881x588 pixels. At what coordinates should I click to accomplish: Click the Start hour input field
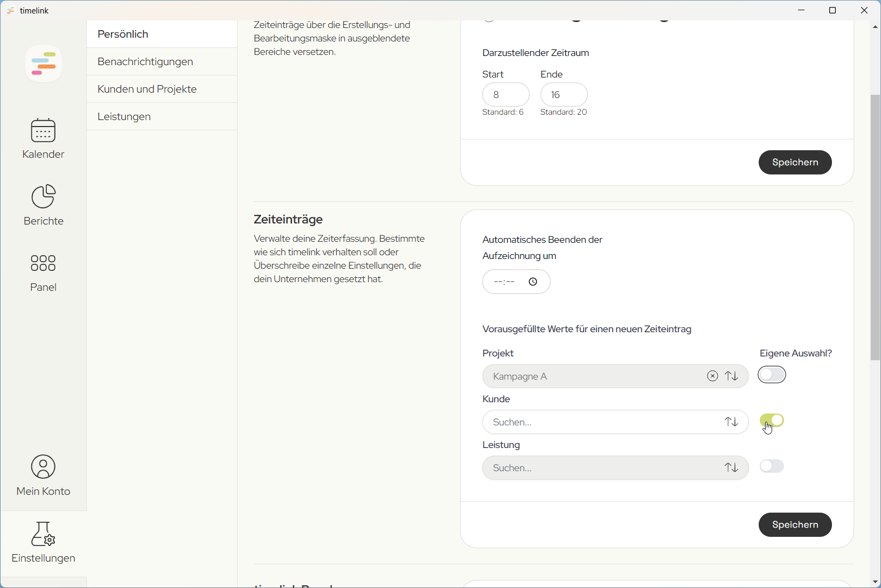point(506,95)
